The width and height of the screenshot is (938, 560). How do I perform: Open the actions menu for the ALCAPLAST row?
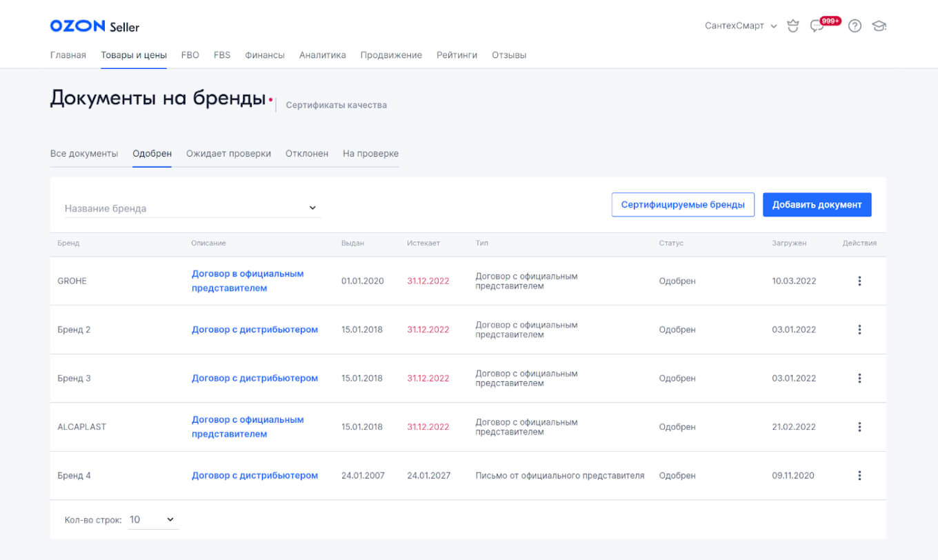pos(859,426)
